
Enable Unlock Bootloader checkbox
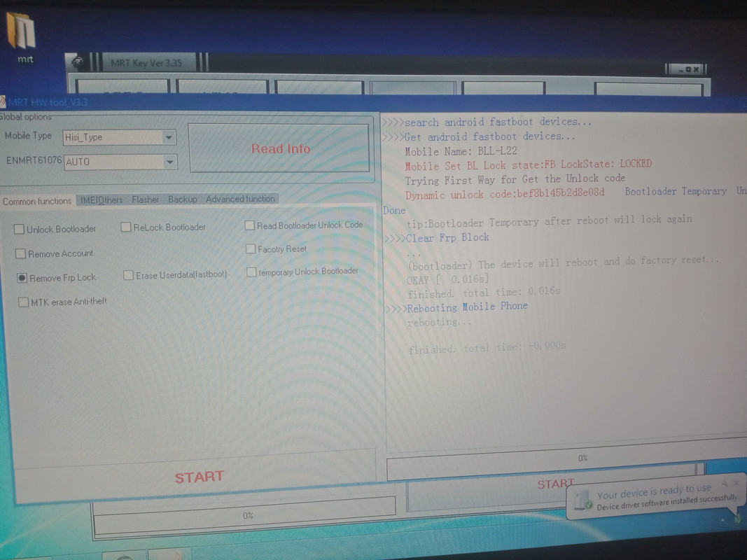(x=19, y=229)
